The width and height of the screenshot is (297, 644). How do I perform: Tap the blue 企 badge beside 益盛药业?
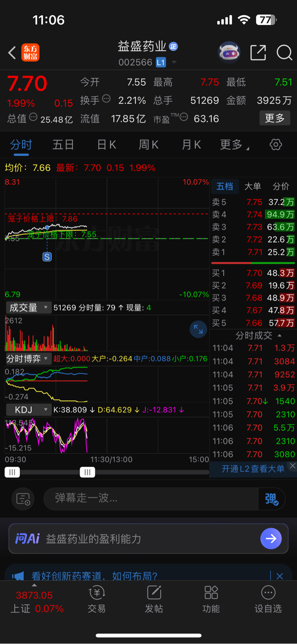pos(174,46)
